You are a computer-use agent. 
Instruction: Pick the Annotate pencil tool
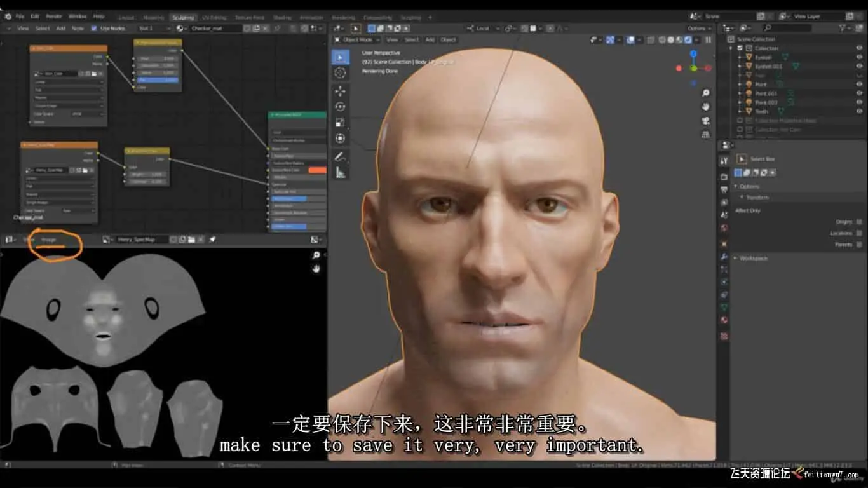pos(340,156)
